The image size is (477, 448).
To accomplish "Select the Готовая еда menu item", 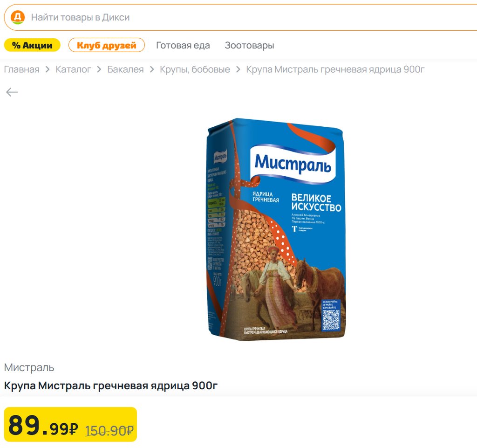I will click(x=183, y=45).
